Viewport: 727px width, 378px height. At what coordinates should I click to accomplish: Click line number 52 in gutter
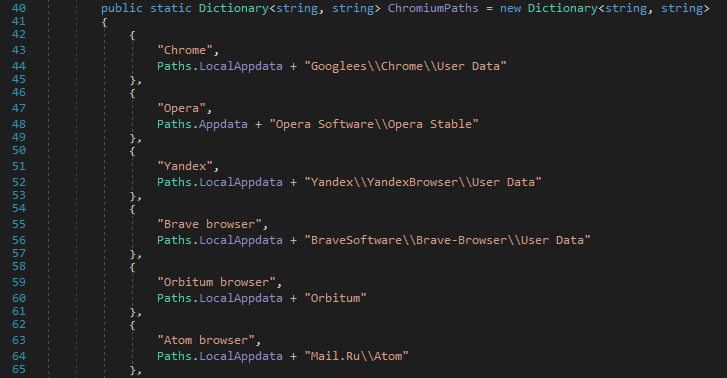[19, 182]
